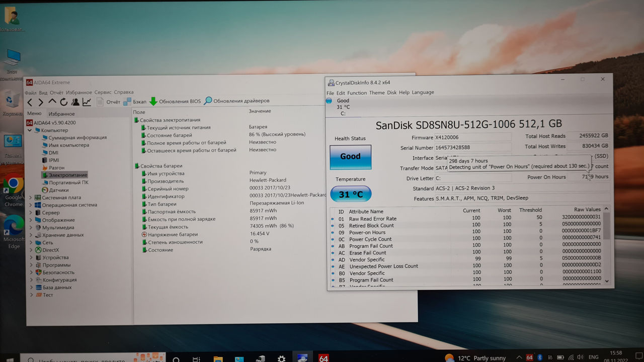The height and width of the screenshot is (362, 644).
Task: Switch to the Избранное tab in AIDA64 sidebar
Action: point(61,114)
